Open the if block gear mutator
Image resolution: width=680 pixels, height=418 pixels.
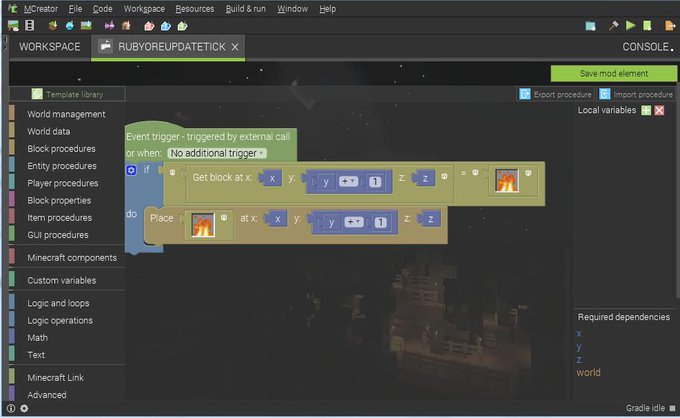coord(131,170)
